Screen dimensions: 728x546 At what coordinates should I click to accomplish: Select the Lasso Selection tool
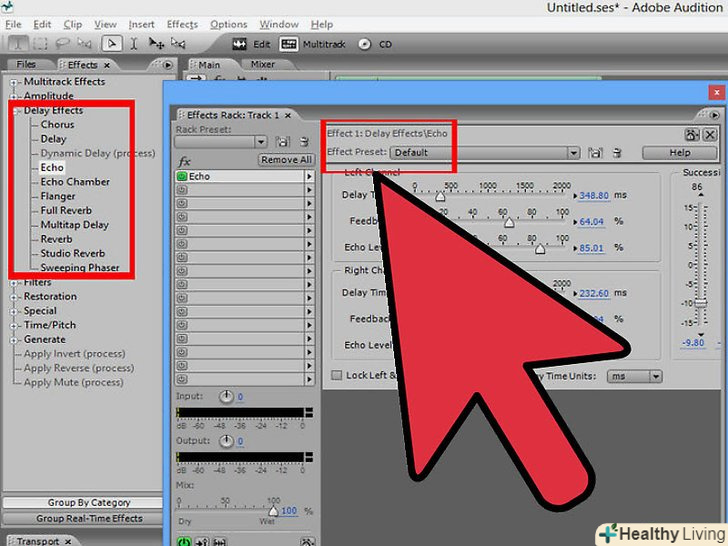tap(62, 44)
